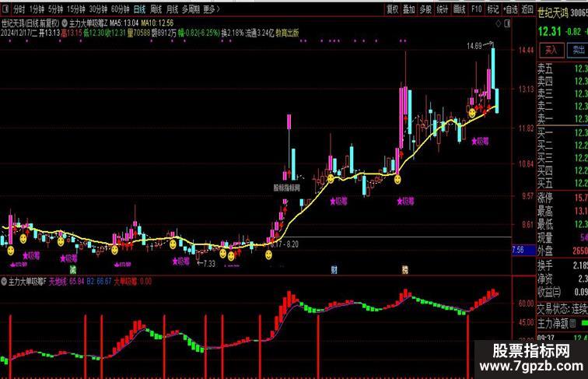Select the 日线 daily chart tab

(x=139, y=9)
